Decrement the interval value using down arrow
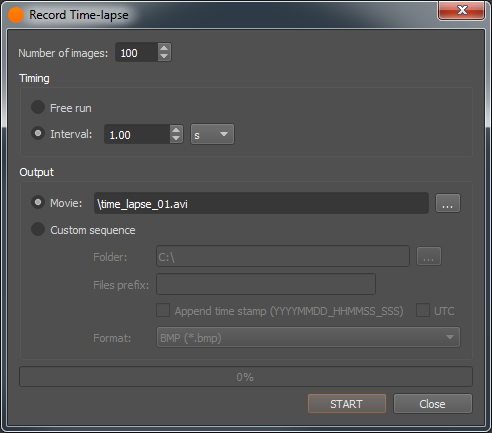The height and width of the screenshot is (433, 492). (x=176, y=139)
